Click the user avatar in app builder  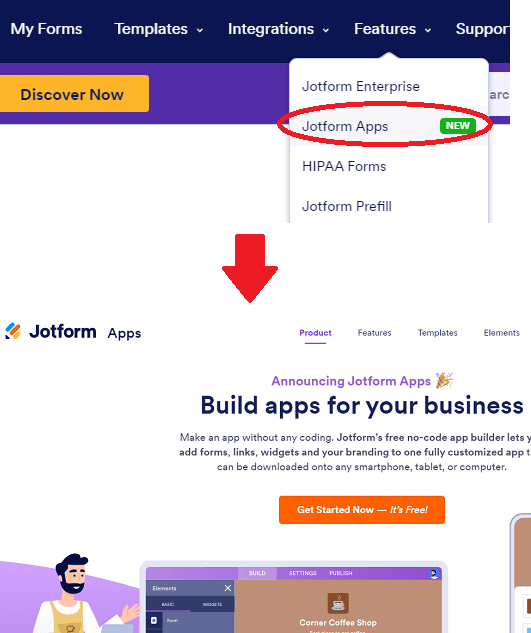(434, 573)
